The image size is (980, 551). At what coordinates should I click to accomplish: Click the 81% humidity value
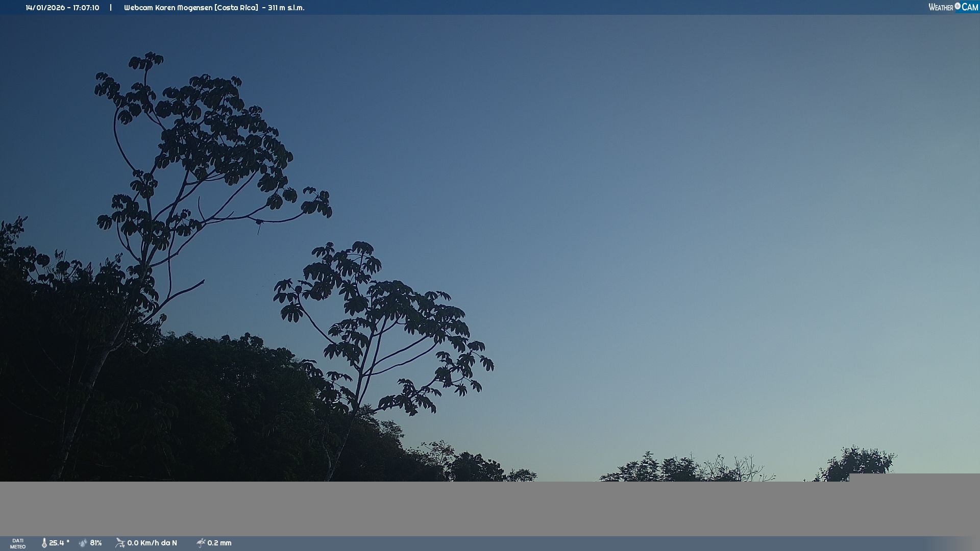[x=96, y=543]
